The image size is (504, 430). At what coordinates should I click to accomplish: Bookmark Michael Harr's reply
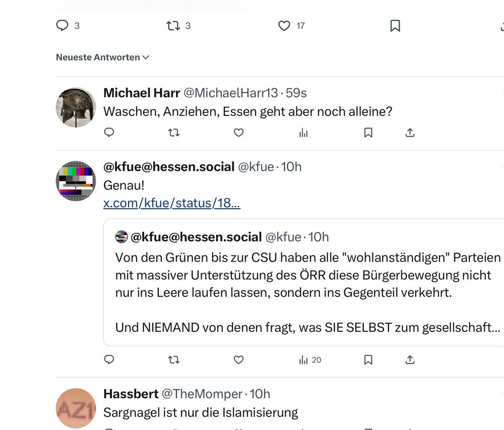coord(368,133)
